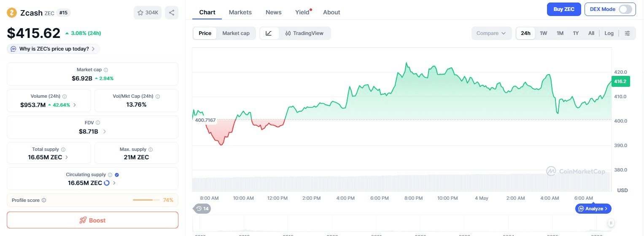This screenshot has width=644, height=236.
Task: Open the share icon button
Action: coord(172,13)
